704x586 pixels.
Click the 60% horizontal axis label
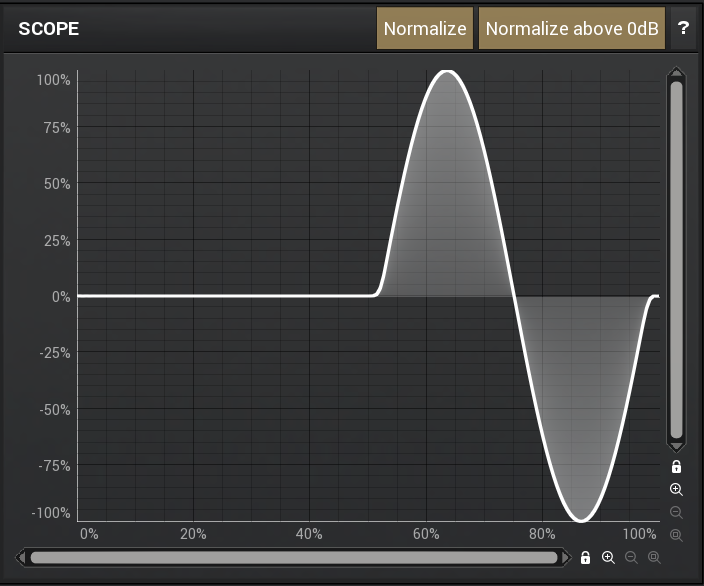(426, 534)
